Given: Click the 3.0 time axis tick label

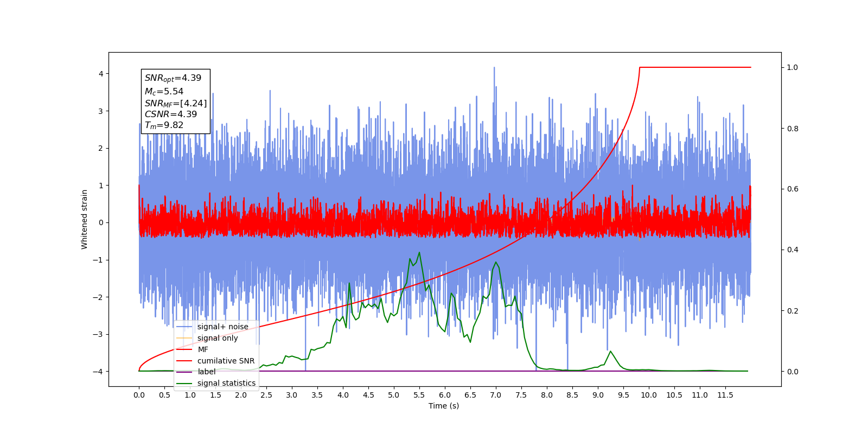Looking at the screenshot, I should coord(292,395).
